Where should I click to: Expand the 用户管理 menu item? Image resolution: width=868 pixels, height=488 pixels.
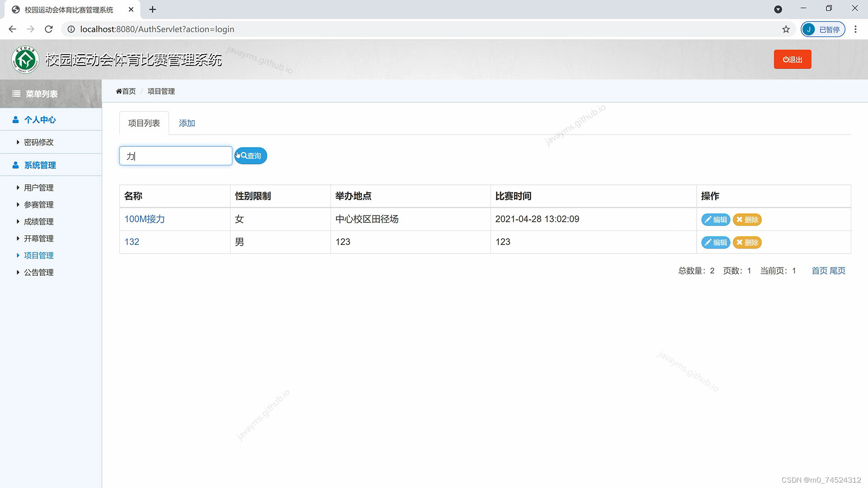click(x=38, y=188)
